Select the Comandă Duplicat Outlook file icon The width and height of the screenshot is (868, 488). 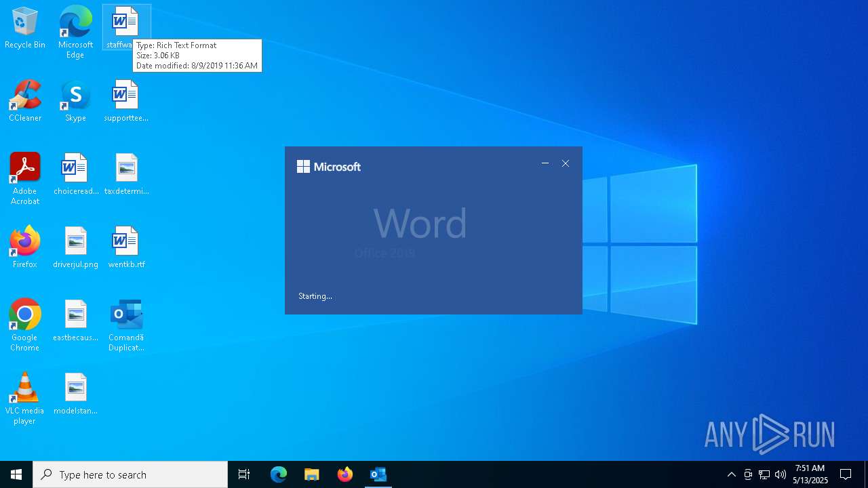tap(126, 325)
